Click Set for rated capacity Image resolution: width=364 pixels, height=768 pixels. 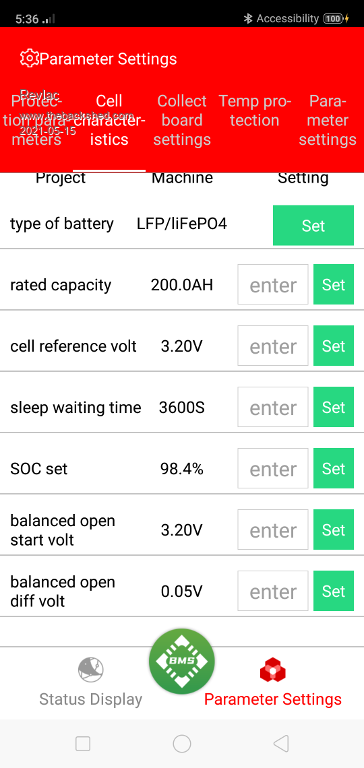click(x=334, y=285)
